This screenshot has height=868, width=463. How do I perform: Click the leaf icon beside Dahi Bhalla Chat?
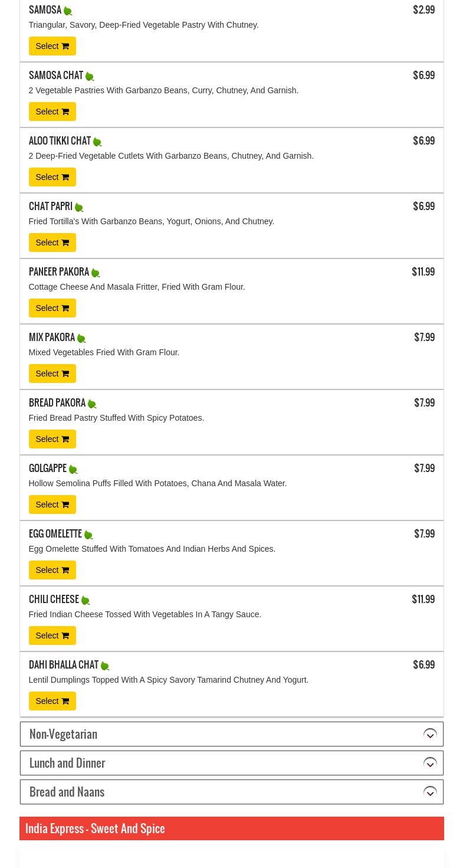click(105, 666)
